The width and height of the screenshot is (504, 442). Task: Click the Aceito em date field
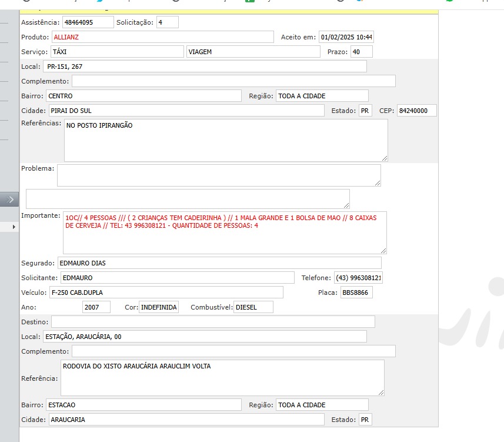(x=346, y=37)
